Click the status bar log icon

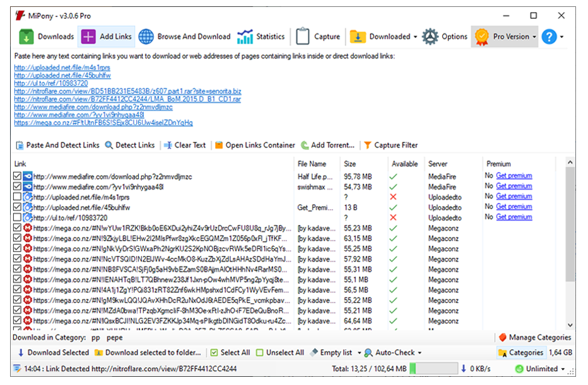(x=17, y=369)
